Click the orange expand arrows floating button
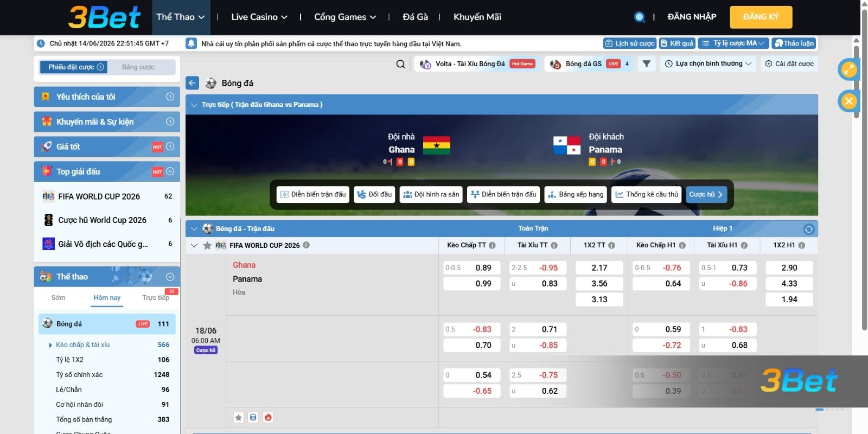Image resolution: width=868 pixels, height=434 pixels. (x=848, y=69)
